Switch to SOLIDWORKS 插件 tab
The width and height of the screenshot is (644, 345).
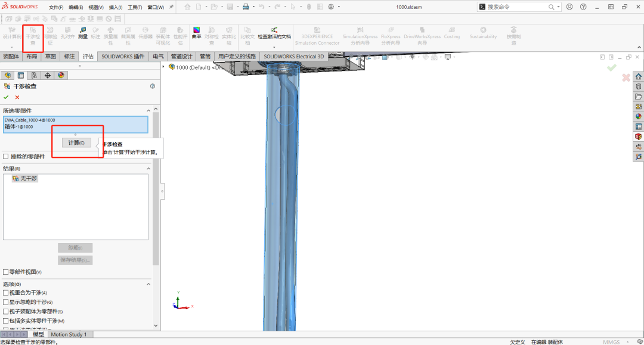pos(123,56)
